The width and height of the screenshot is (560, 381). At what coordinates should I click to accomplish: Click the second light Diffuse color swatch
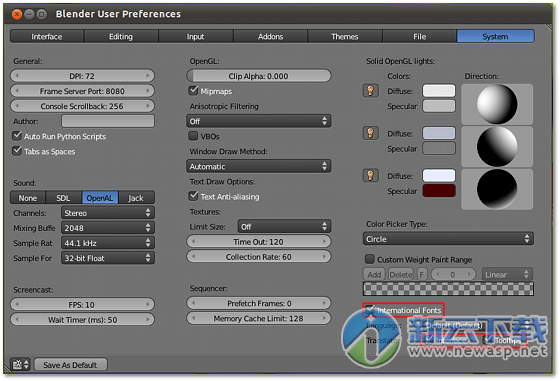(x=439, y=133)
